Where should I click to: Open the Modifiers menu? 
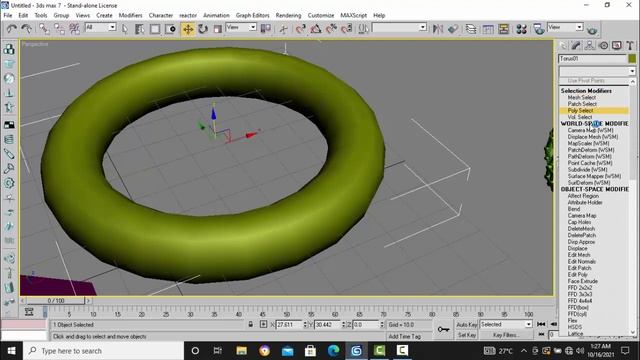(x=130, y=15)
